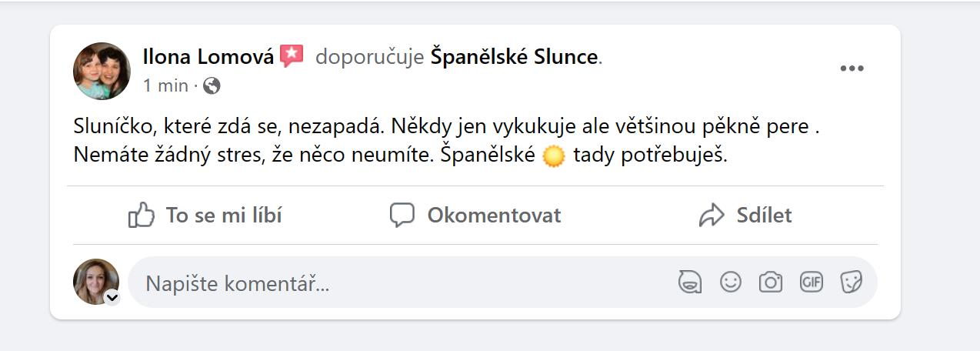Open the avatar sticker picker in comment box
Image resolution: width=980 pixels, height=351 pixels.
pos(690,282)
